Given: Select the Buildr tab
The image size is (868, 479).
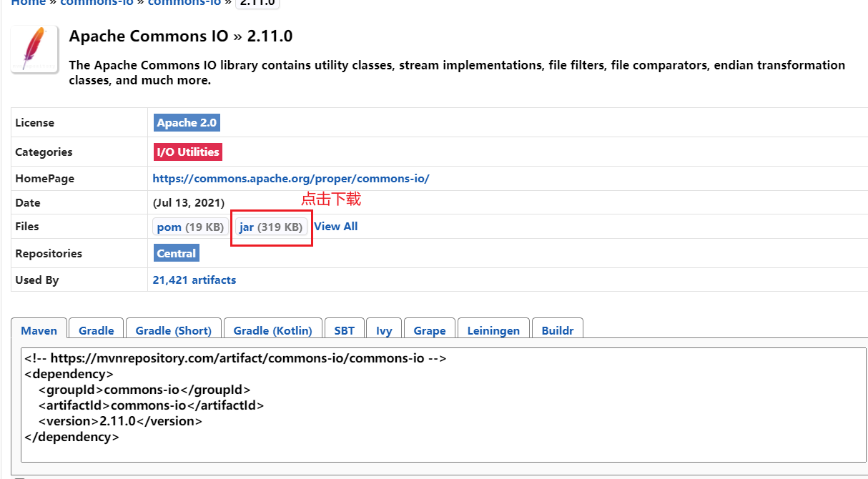Looking at the screenshot, I should click(558, 330).
